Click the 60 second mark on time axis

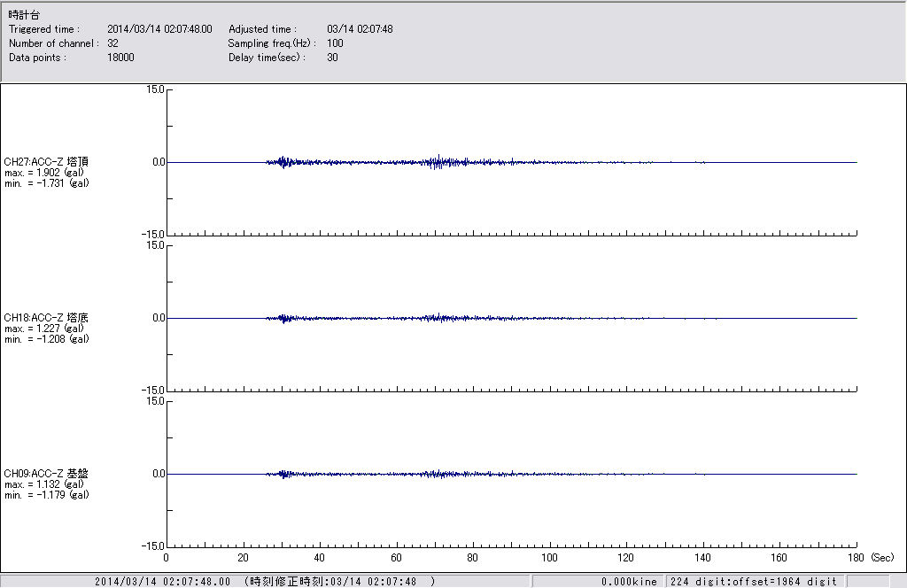pyautogui.click(x=397, y=559)
